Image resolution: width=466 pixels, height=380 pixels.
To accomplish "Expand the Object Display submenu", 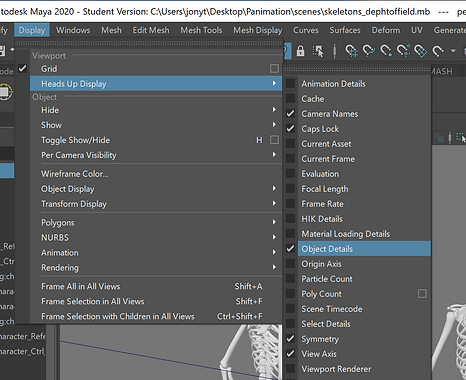I will click(156, 189).
